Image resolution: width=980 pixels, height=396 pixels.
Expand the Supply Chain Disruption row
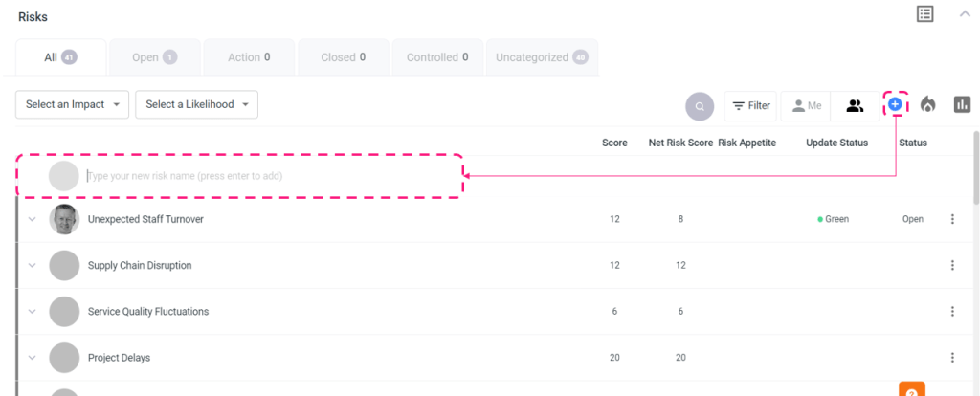(32, 265)
